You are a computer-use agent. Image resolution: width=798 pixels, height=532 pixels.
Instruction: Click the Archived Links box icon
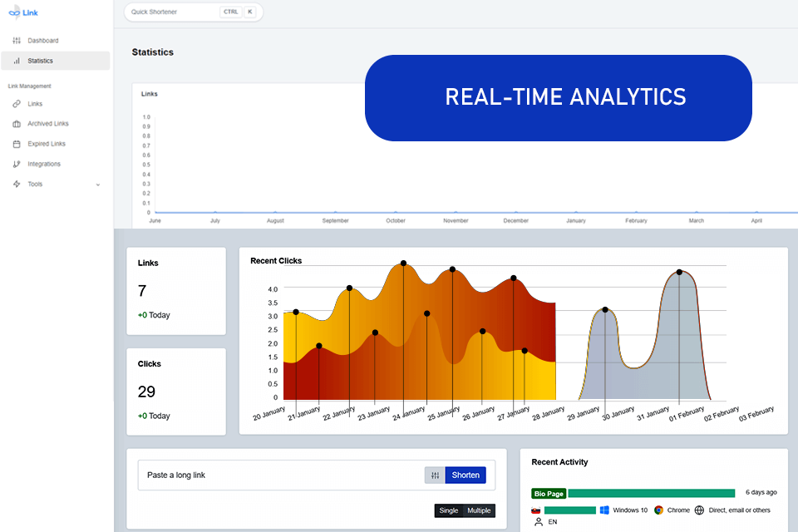(17, 124)
